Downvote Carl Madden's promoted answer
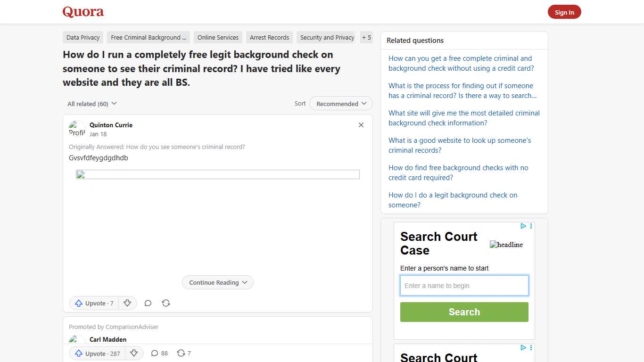This screenshot has height=362, width=644. point(134,353)
